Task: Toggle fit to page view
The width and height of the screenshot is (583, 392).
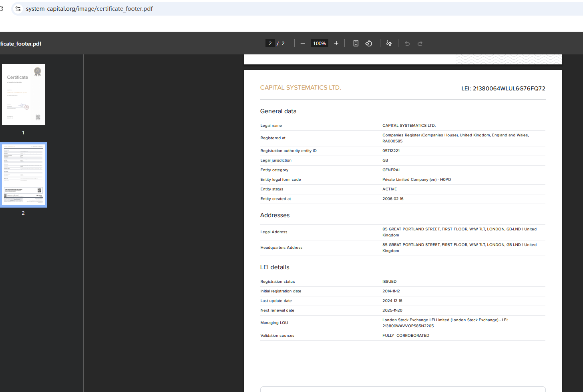Action: coord(356,43)
